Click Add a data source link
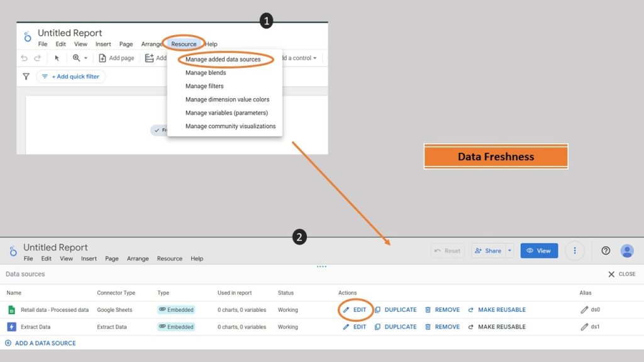 (40, 343)
